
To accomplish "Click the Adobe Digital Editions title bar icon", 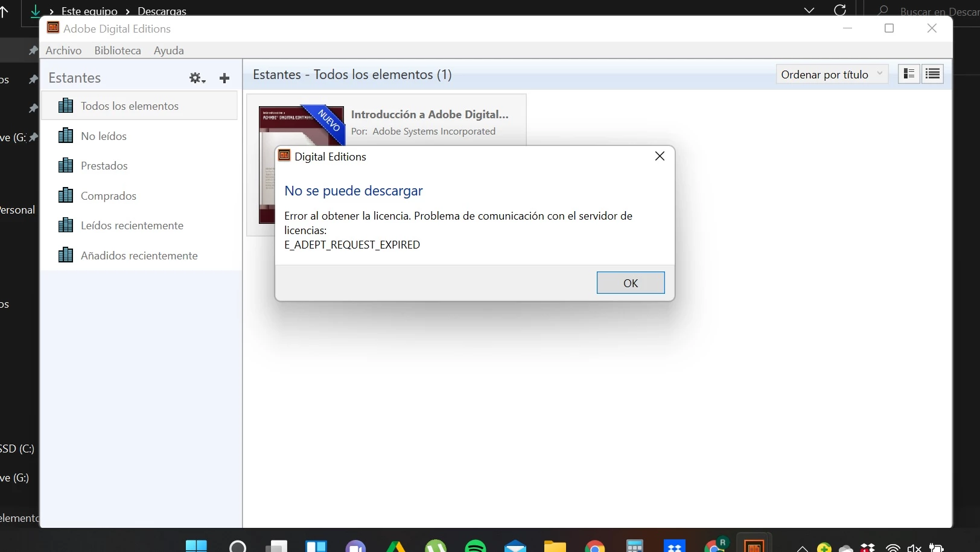I will [53, 28].
